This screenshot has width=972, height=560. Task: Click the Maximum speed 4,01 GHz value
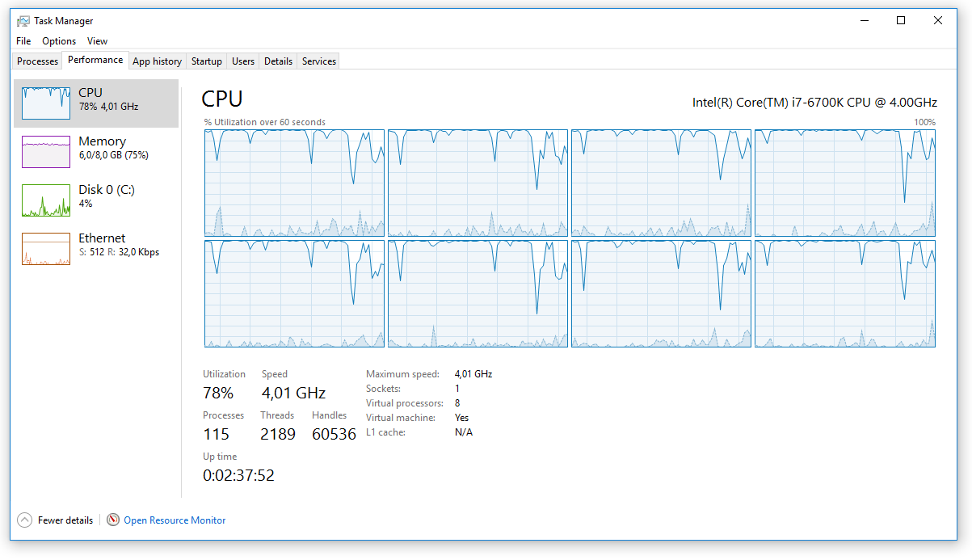[473, 374]
